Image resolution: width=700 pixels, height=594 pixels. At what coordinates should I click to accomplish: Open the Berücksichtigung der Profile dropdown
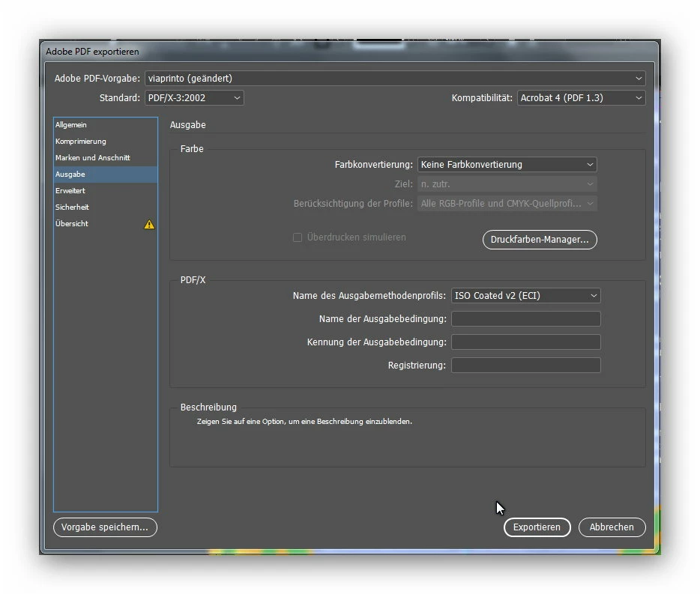507,204
